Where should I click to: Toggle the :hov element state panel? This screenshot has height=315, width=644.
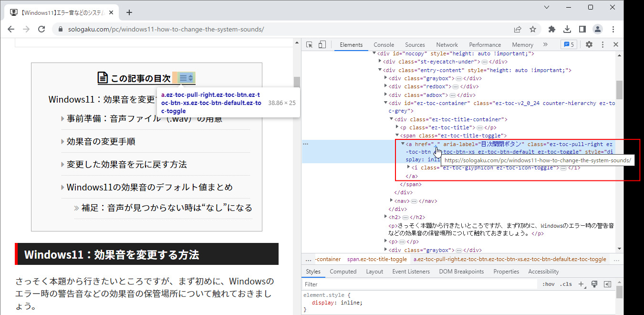click(x=548, y=284)
